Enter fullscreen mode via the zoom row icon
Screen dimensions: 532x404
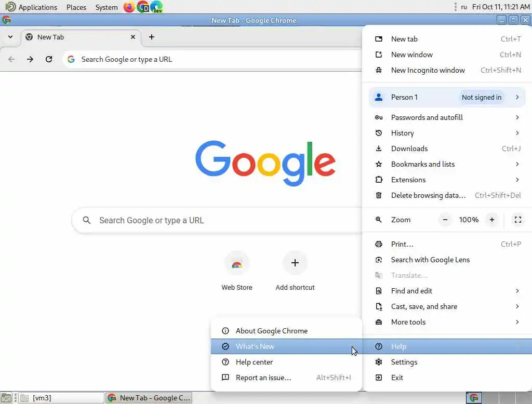tap(518, 220)
